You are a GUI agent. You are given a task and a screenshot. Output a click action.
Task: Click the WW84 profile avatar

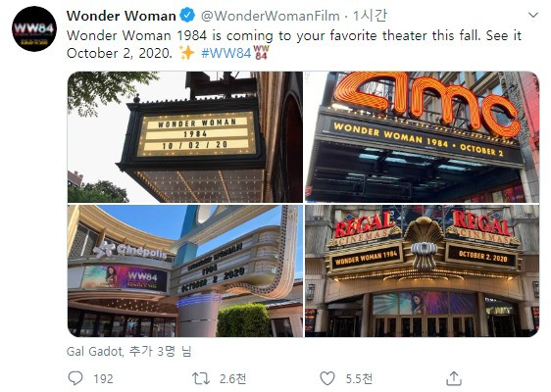pos(34,29)
